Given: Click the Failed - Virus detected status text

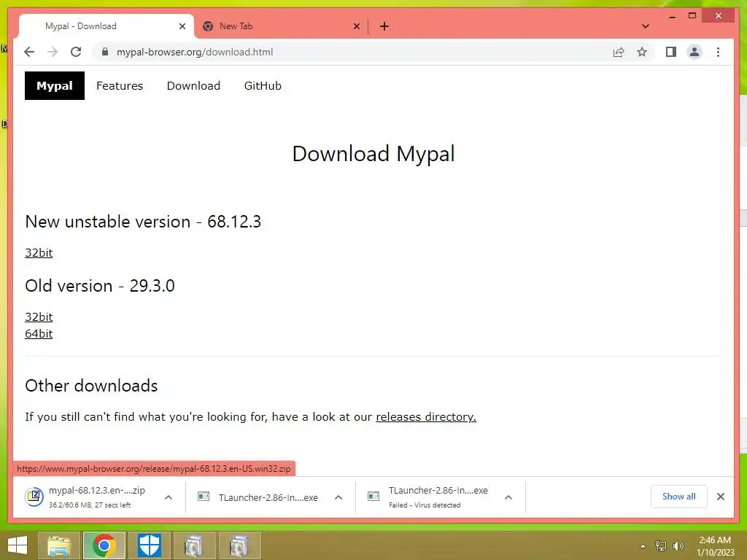Looking at the screenshot, I should coord(425,505).
